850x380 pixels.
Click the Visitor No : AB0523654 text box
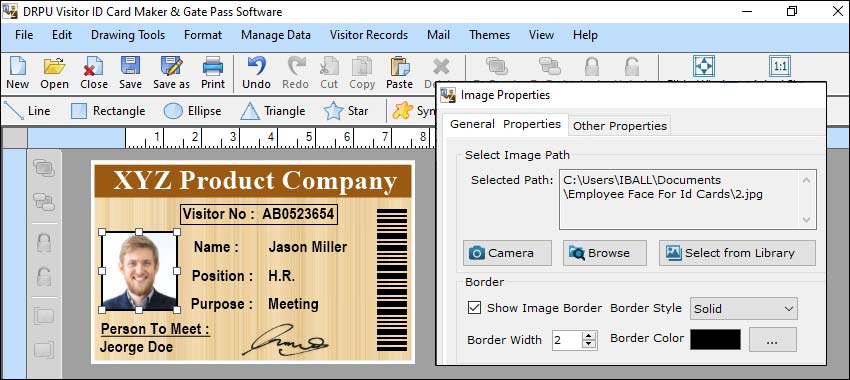point(259,214)
